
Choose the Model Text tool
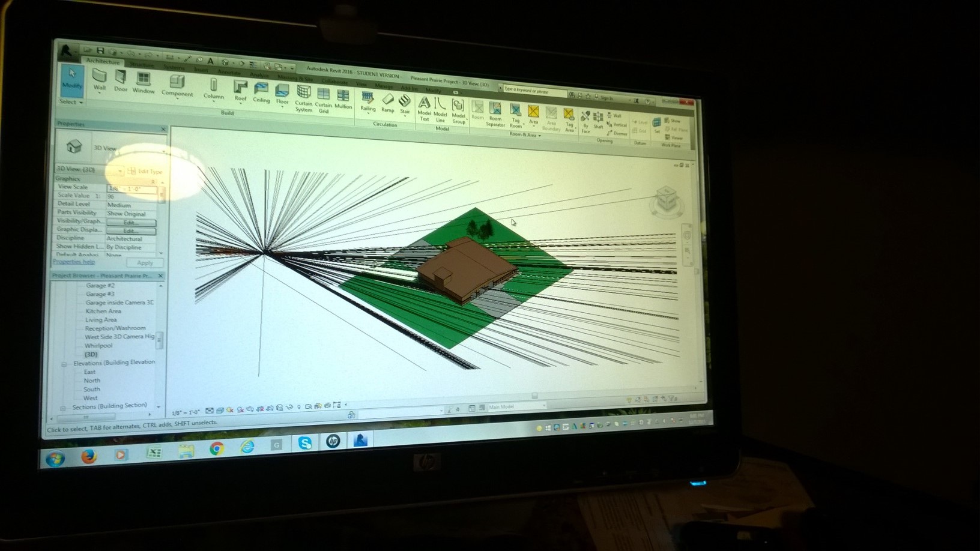425,109
